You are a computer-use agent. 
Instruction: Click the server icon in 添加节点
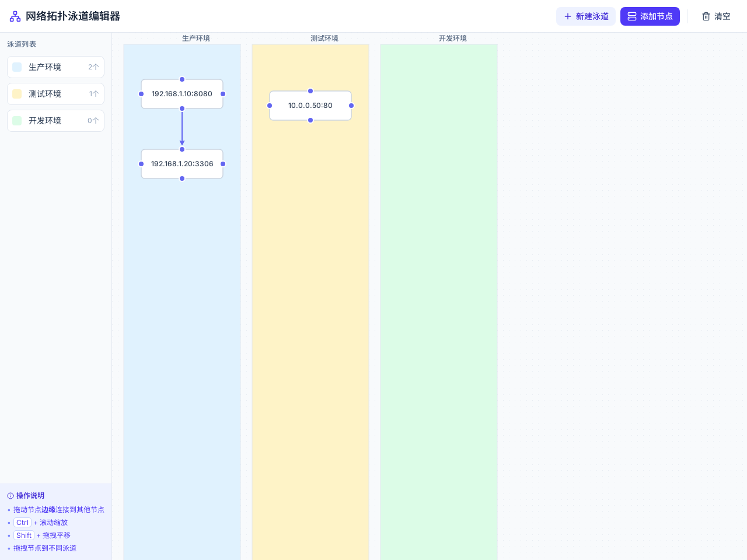[632, 16]
